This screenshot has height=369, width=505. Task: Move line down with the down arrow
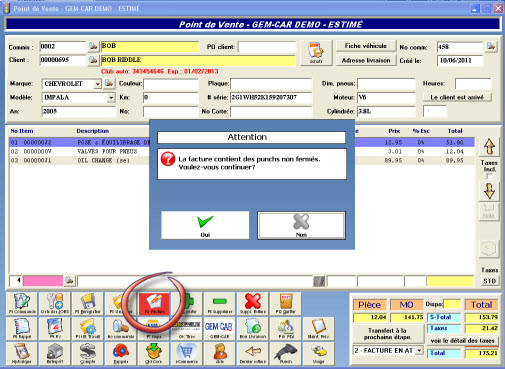[x=489, y=191]
